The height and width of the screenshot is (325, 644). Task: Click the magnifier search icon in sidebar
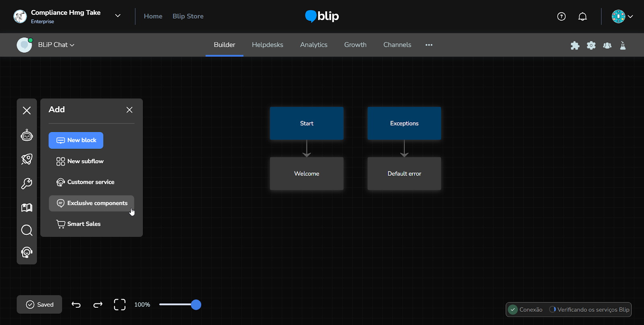(x=27, y=230)
